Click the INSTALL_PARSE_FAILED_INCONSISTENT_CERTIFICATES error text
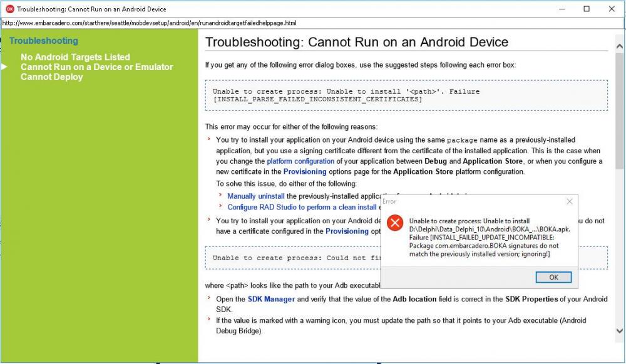This screenshot has width=626, height=364. click(x=317, y=99)
